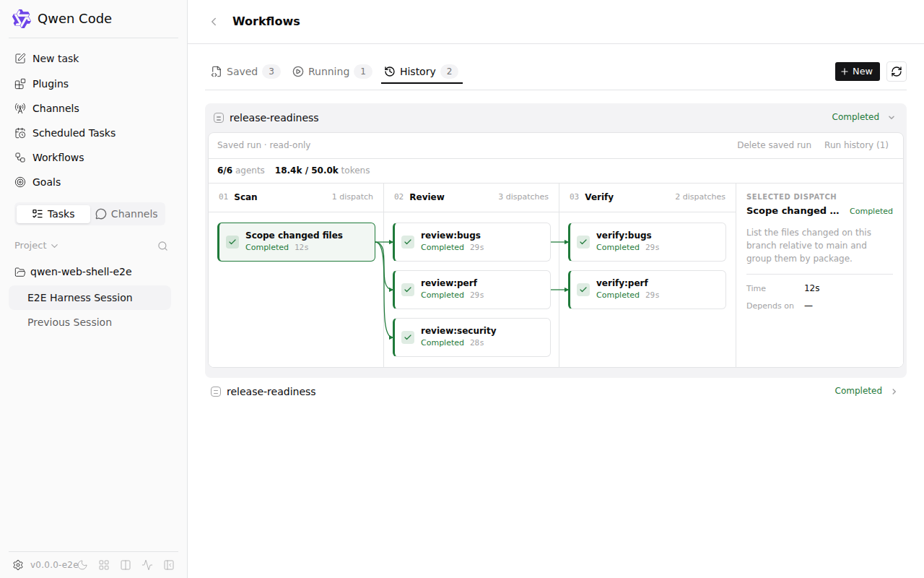Select the verify:bugs dispatch card
Viewport: 924px width, 578px height.
coord(647,242)
